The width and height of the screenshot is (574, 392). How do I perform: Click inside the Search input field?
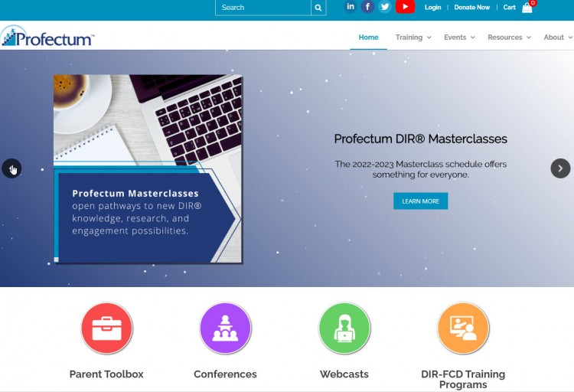click(x=263, y=8)
